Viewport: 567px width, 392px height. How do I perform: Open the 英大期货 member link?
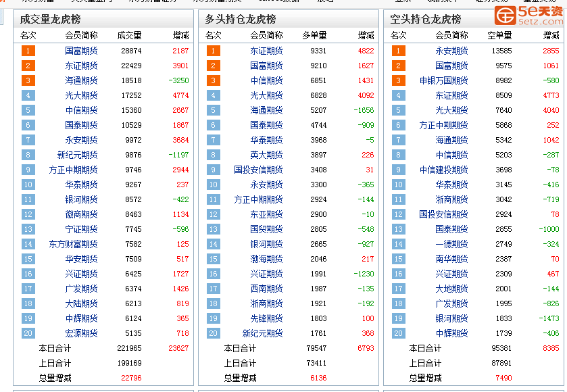tap(266, 155)
